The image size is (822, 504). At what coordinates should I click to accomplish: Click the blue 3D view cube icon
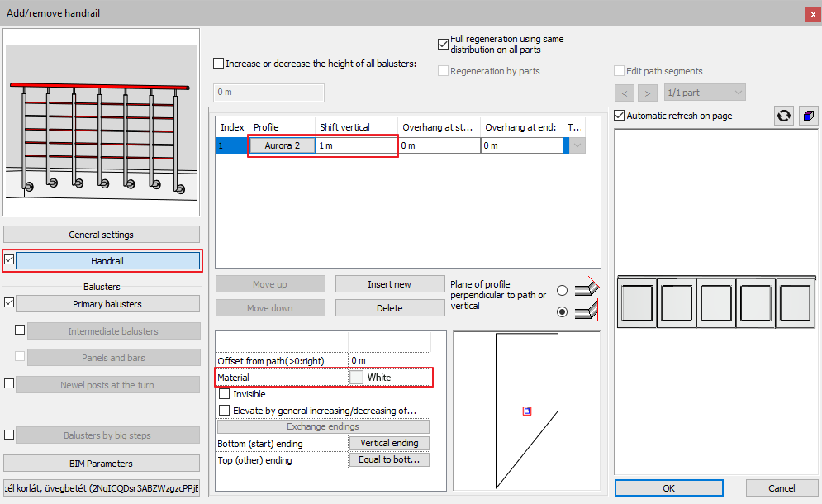(x=808, y=116)
